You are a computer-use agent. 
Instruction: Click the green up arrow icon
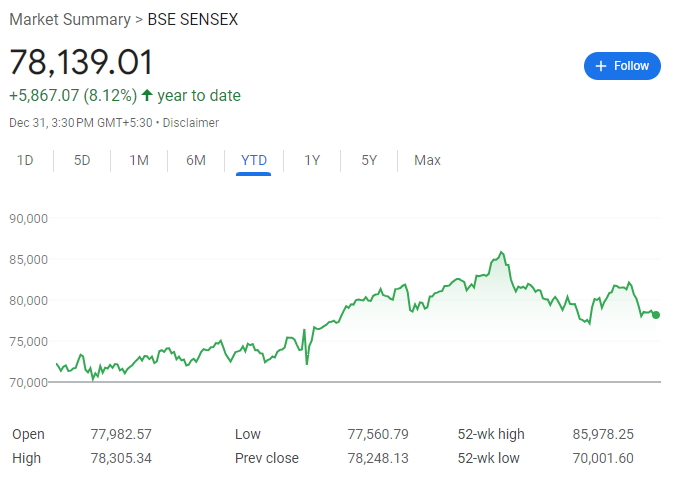tap(147, 96)
